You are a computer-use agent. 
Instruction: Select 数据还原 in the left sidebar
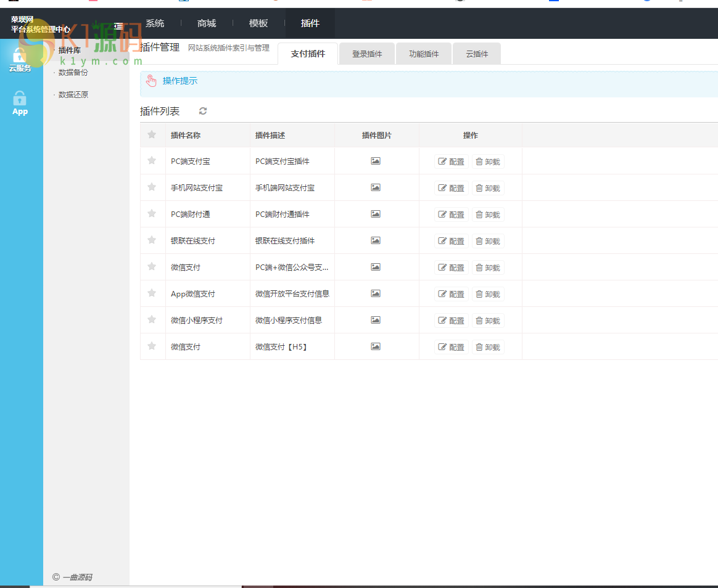73,95
